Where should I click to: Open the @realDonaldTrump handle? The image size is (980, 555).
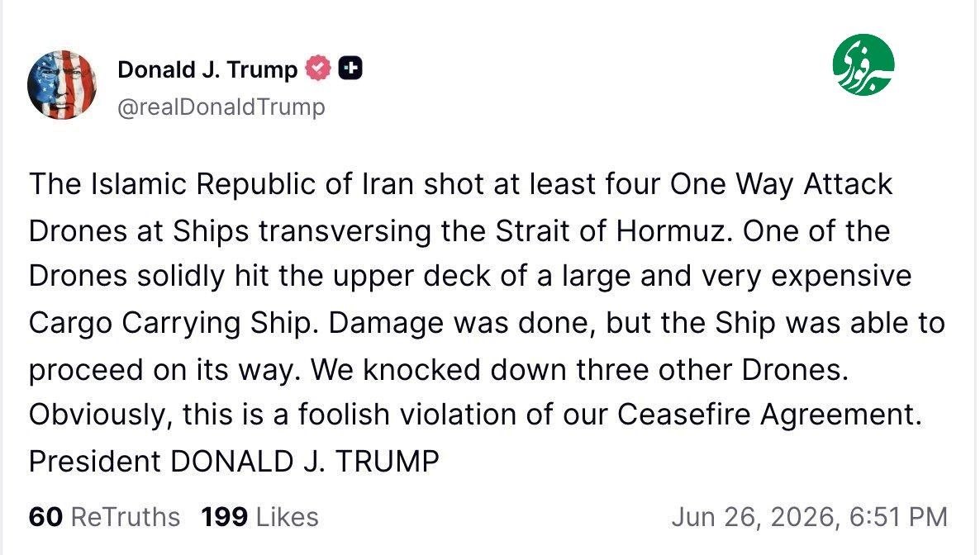tap(221, 107)
